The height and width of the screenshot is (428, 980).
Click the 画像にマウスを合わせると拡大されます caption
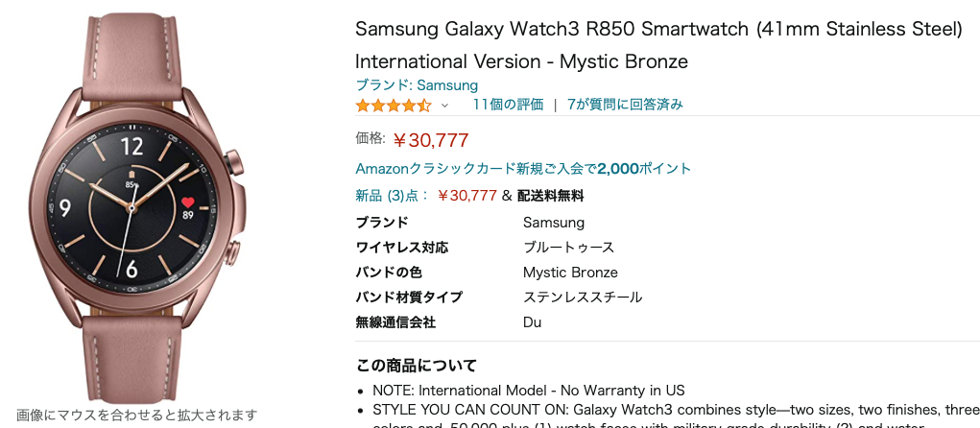tap(136, 416)
